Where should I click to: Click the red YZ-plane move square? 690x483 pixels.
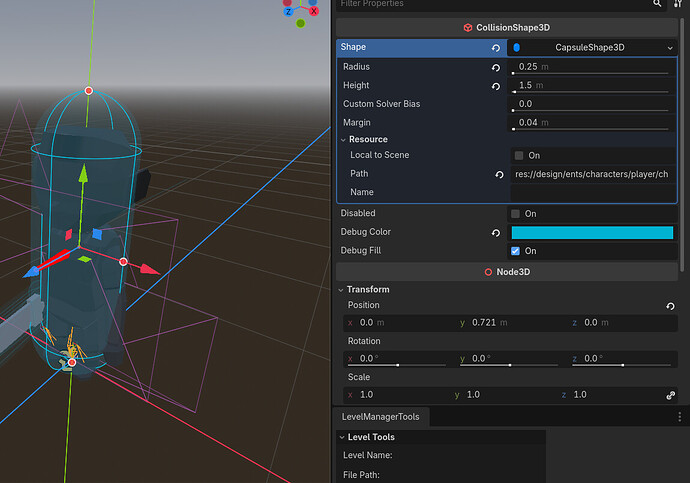pos(69,234)
